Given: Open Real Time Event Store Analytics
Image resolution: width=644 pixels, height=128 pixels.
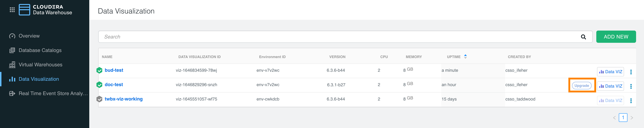Looking at the screenshot, I should point(53,93).
